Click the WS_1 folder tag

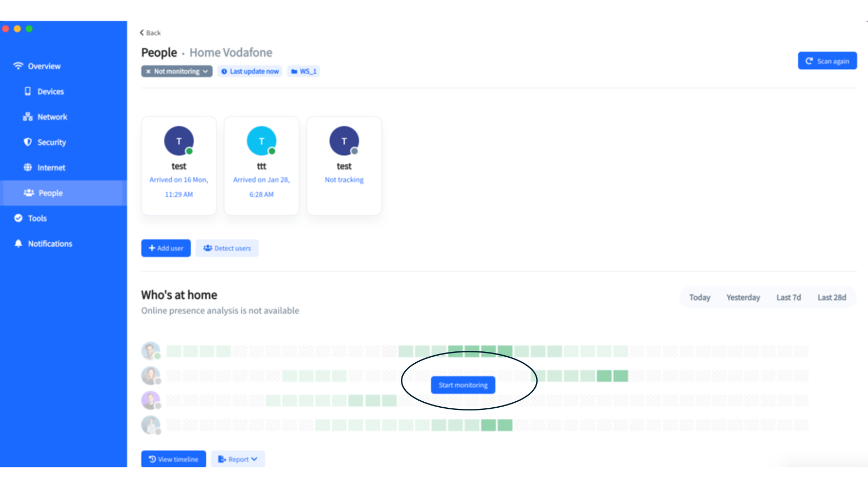[x=304, y=72]
